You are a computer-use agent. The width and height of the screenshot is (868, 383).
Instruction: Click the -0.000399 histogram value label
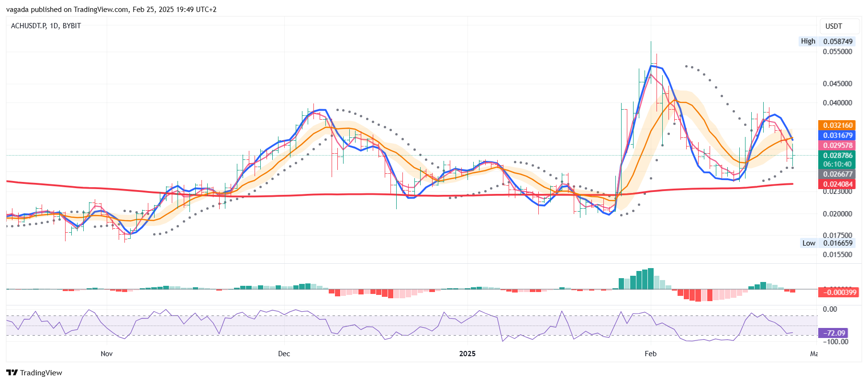click(839, 293)
